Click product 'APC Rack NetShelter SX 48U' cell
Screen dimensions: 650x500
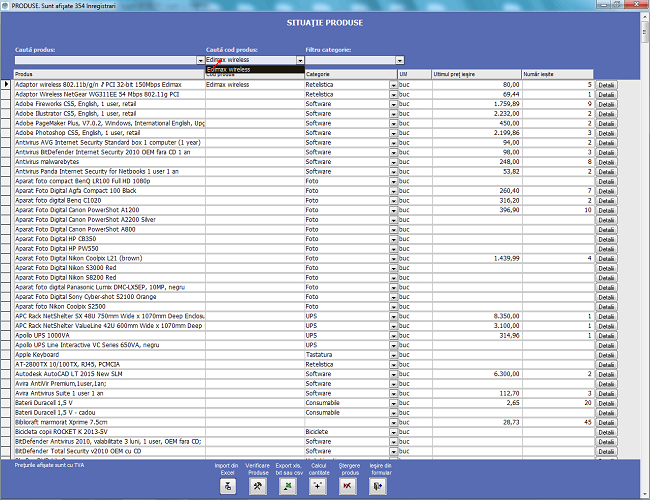point(109,316)
